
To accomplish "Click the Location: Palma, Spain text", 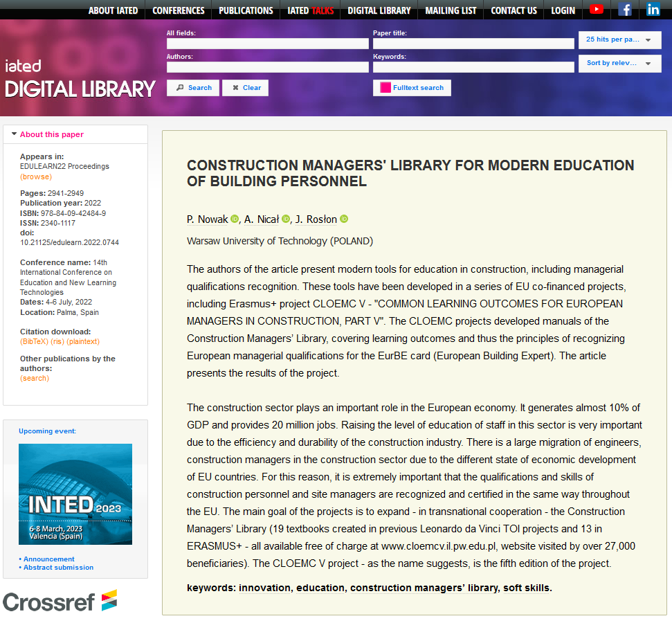I will click(59, 313).
